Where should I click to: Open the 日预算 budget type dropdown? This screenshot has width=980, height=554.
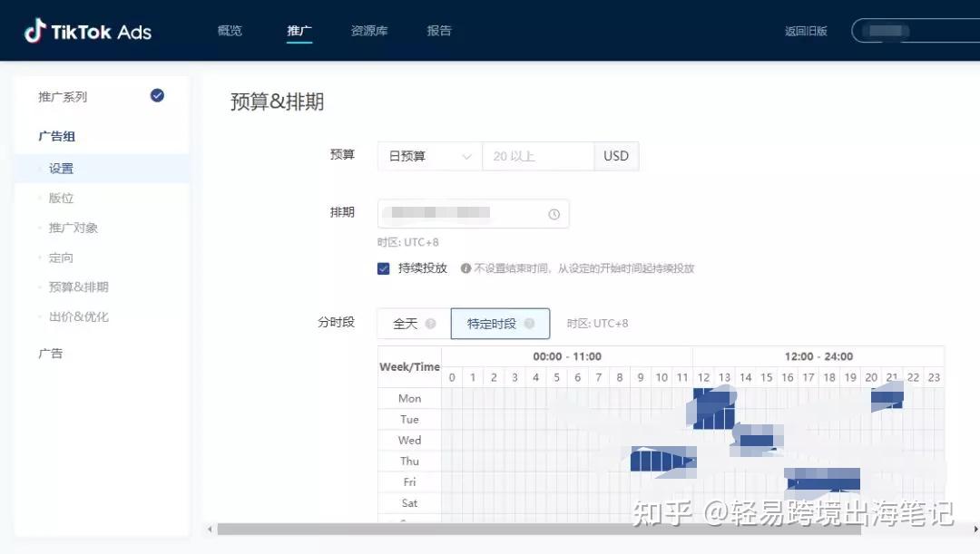pyautogui.click(x=426, y=156)
